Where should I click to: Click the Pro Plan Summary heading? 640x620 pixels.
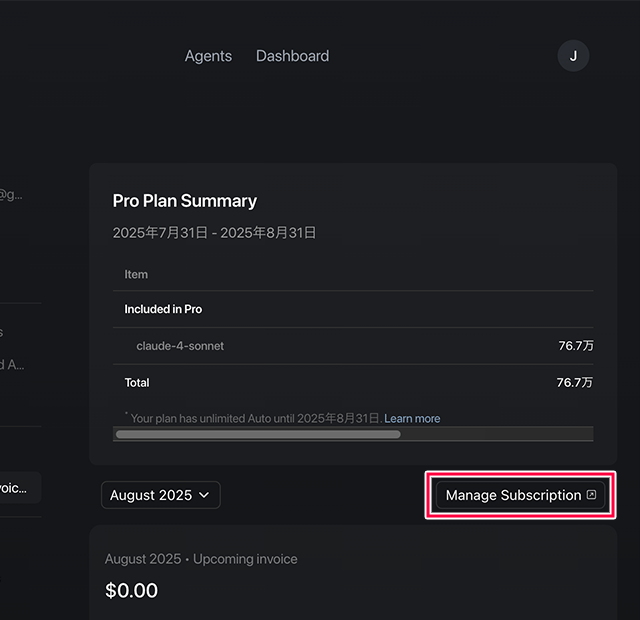185,201
